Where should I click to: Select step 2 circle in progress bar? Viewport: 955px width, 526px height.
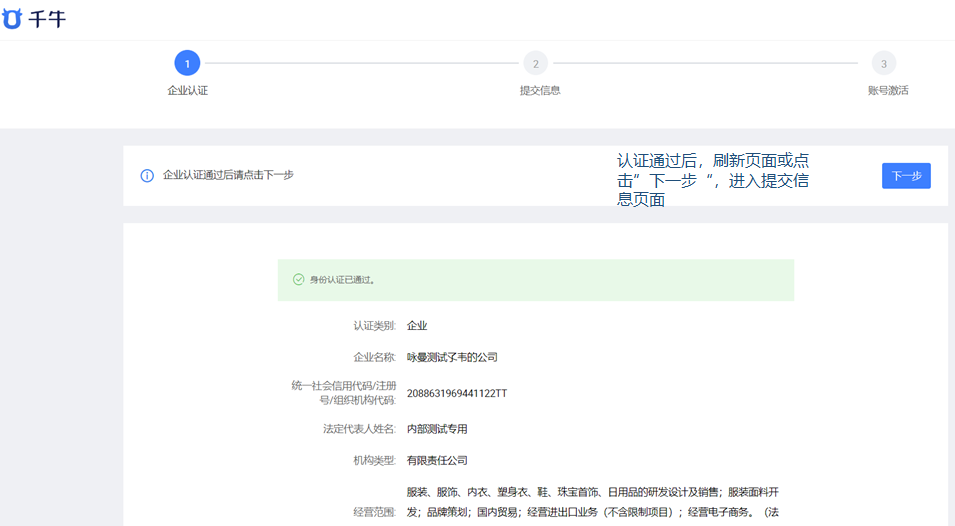pos(535,63)
